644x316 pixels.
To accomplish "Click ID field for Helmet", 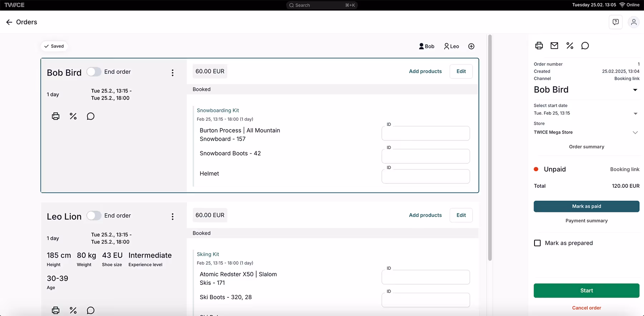I will pos(426,176).
